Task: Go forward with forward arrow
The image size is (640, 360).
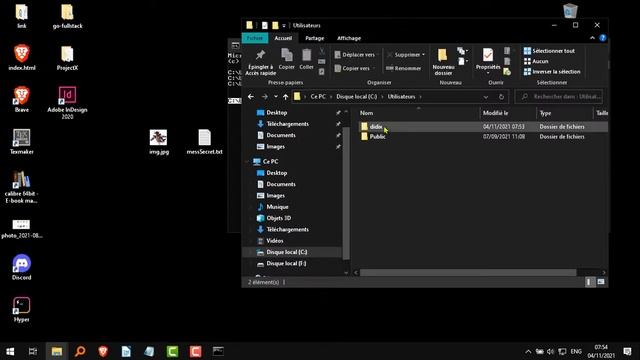Action: coord(264,97)
